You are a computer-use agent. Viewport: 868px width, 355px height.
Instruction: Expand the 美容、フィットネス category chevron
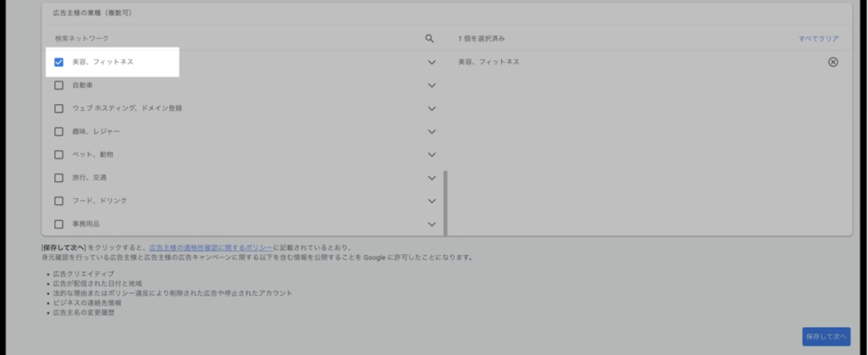(431, 62)
